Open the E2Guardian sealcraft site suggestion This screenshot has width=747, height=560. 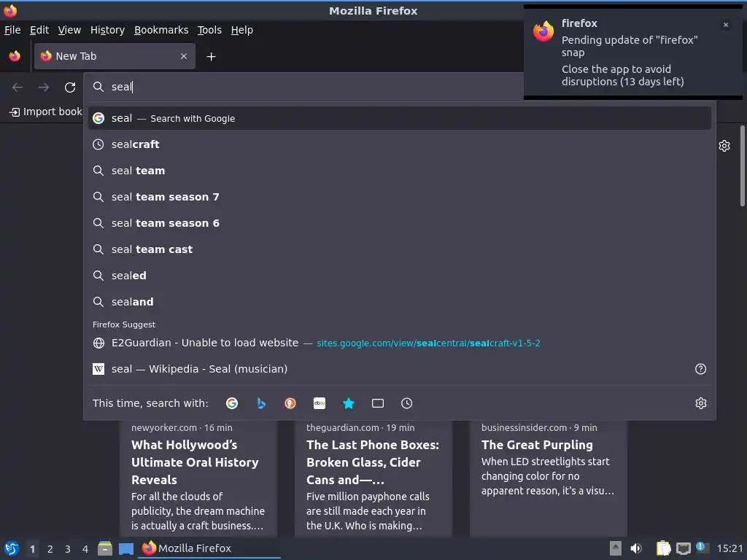coord(399,343)
